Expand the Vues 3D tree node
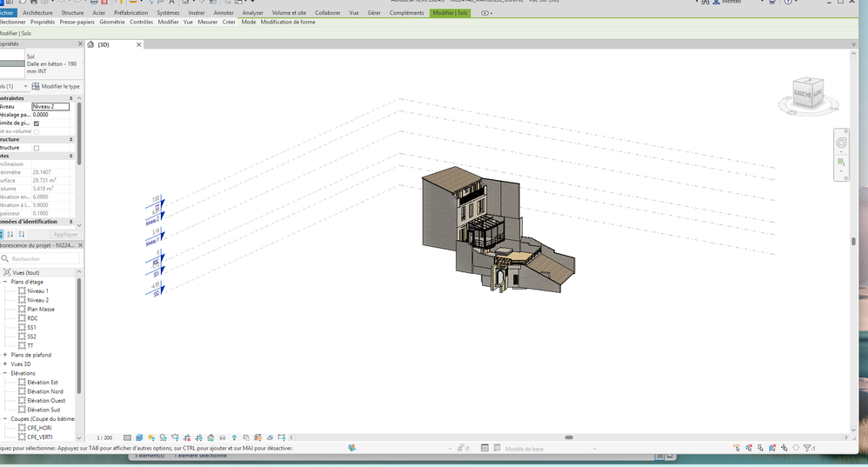This screenshot has width=868, height=467. tap(5, 364)
